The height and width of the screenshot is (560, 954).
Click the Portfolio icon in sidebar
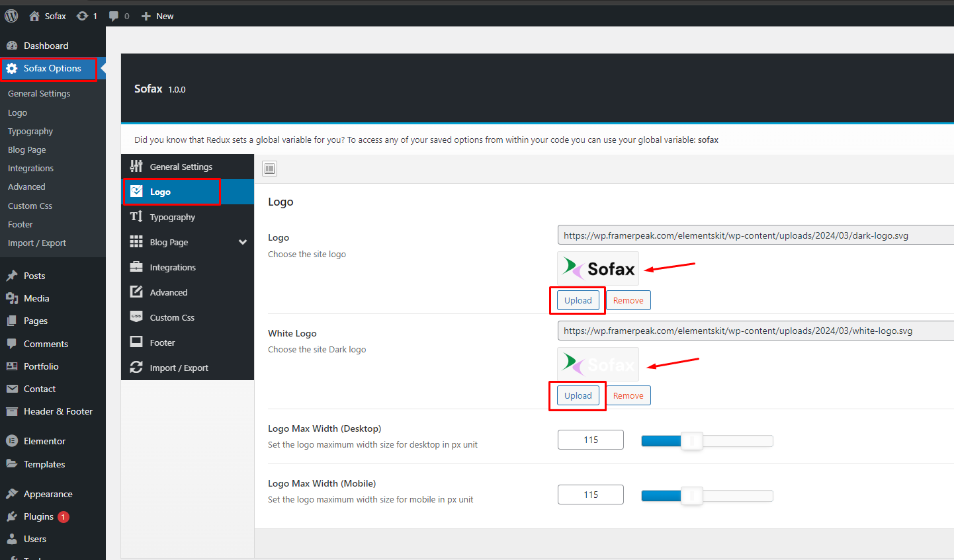pos(12,366)
